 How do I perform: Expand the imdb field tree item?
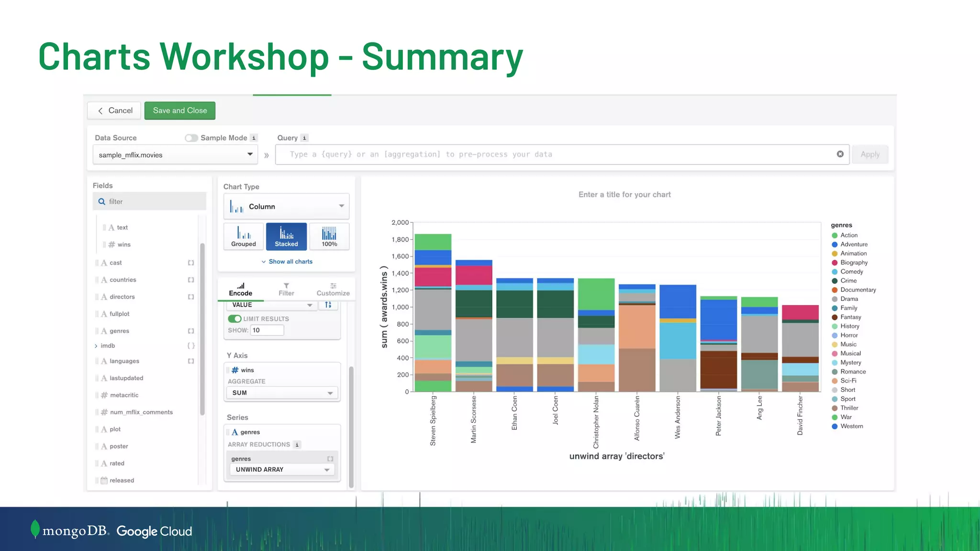pos(96,346)
